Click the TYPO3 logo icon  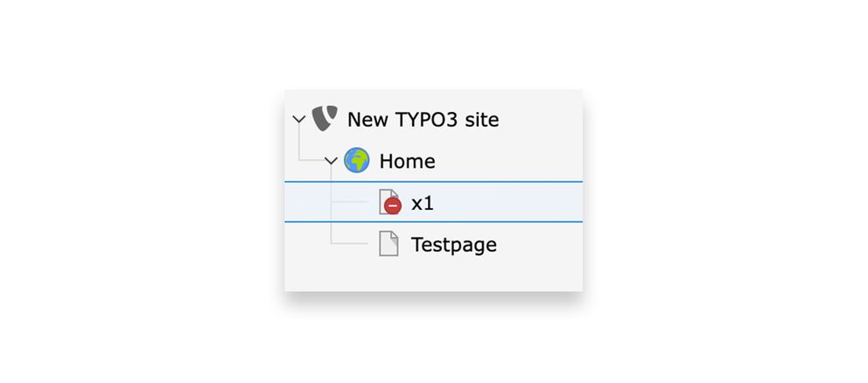(x=325, y=118)
